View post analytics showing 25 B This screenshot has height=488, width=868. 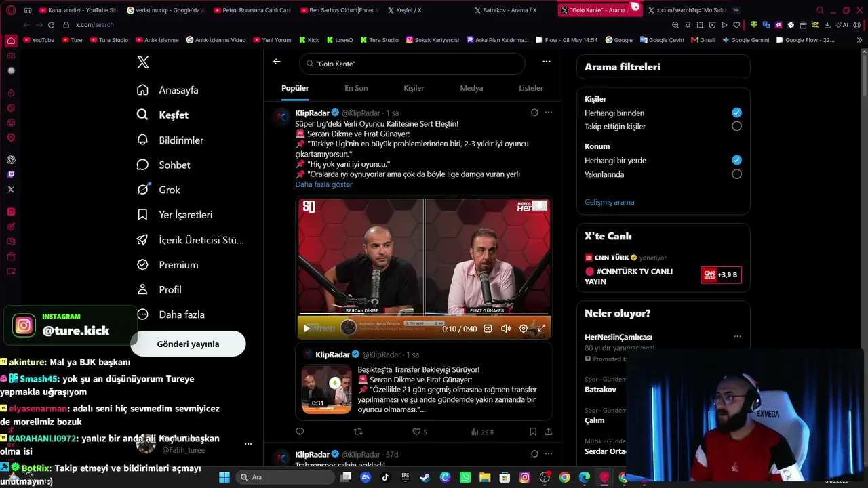[x=482, y=432]
